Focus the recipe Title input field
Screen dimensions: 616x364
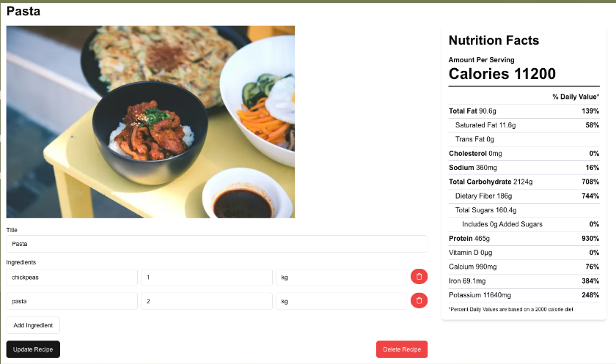216,244
